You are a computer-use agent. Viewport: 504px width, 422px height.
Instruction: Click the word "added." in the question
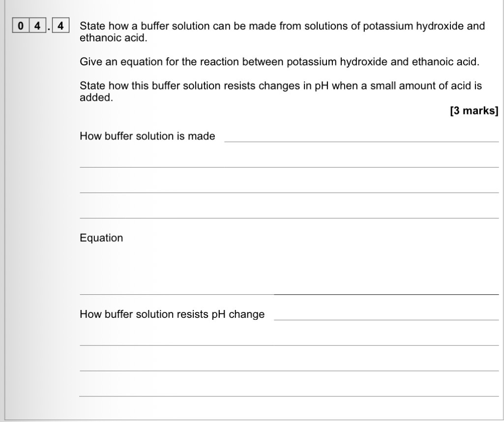pos(96,97)
